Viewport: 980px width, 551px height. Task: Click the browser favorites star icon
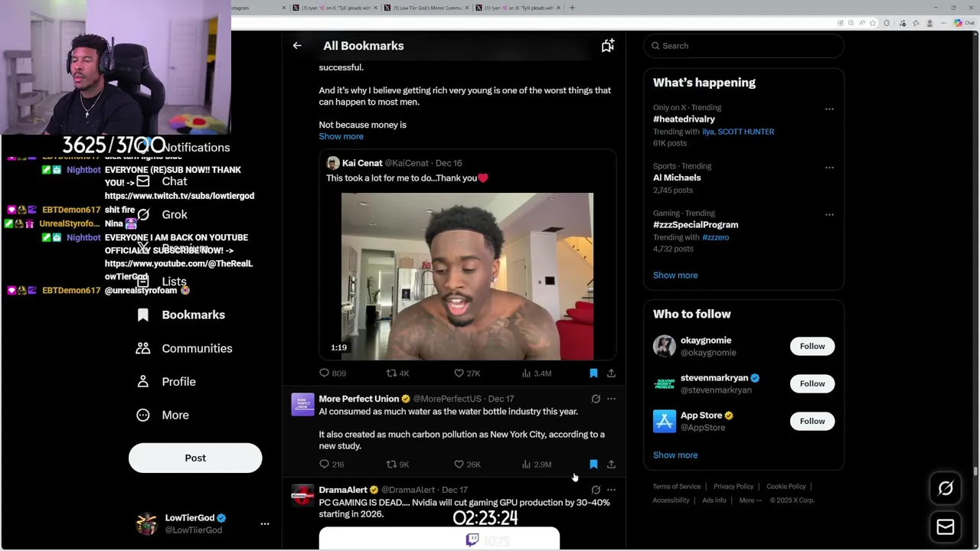pos(873,23)
